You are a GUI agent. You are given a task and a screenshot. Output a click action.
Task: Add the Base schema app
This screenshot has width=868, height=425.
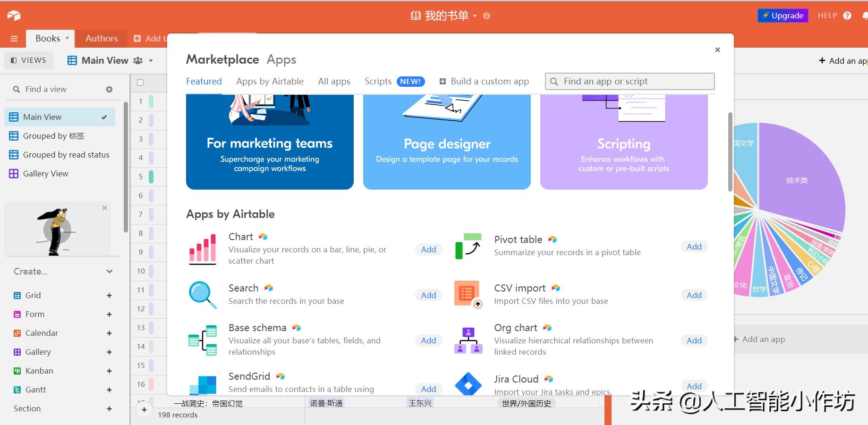[x=428, y=341]
